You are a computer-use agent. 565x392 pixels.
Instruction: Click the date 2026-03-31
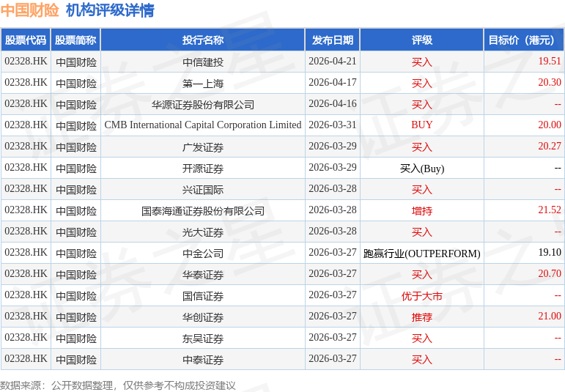333,125
